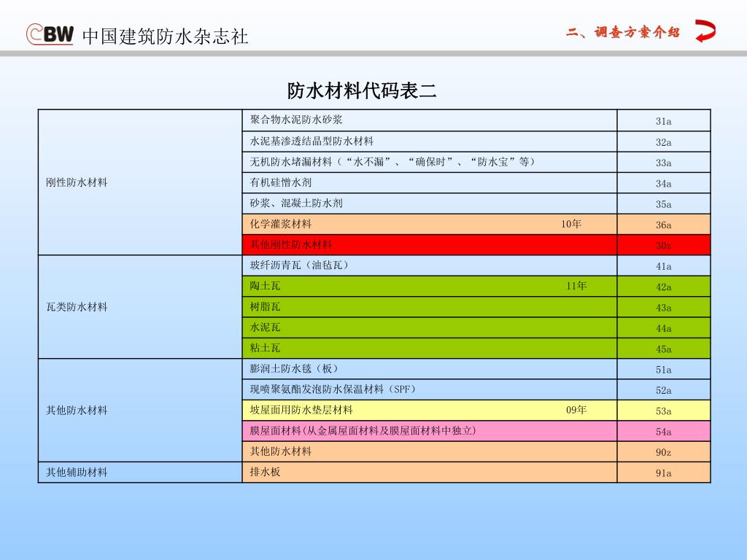
Task: Click code cell 41a
Action: click(664, 265)
